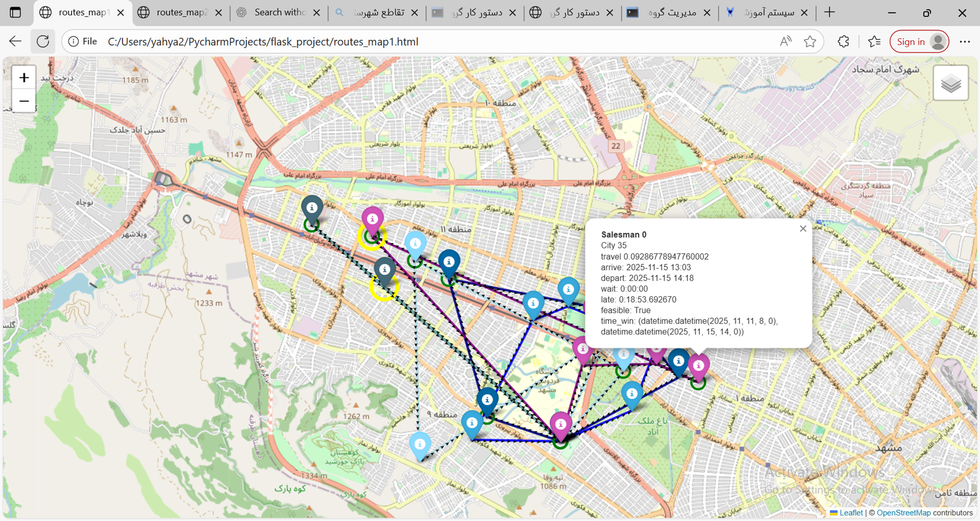Image resolution: width=980 pixels, height=521 pixels.
Task: Click the map zoom in plus button
Action: [24, 78]
